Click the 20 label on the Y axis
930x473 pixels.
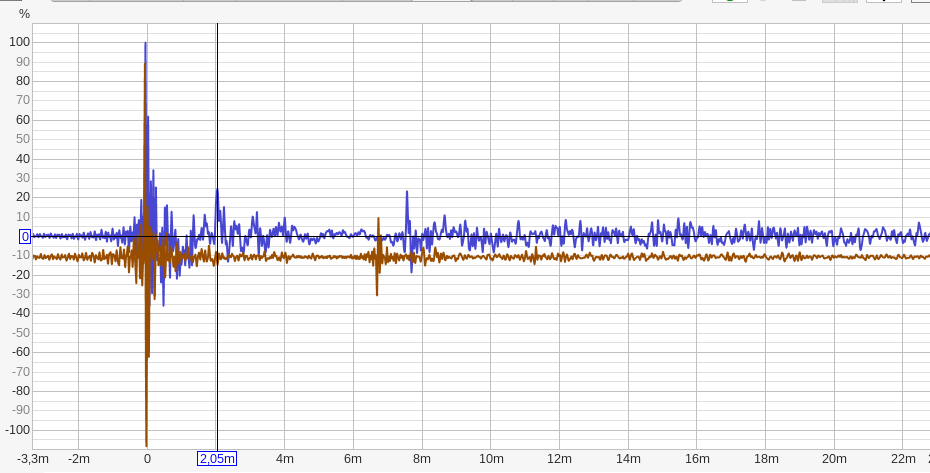23,197
